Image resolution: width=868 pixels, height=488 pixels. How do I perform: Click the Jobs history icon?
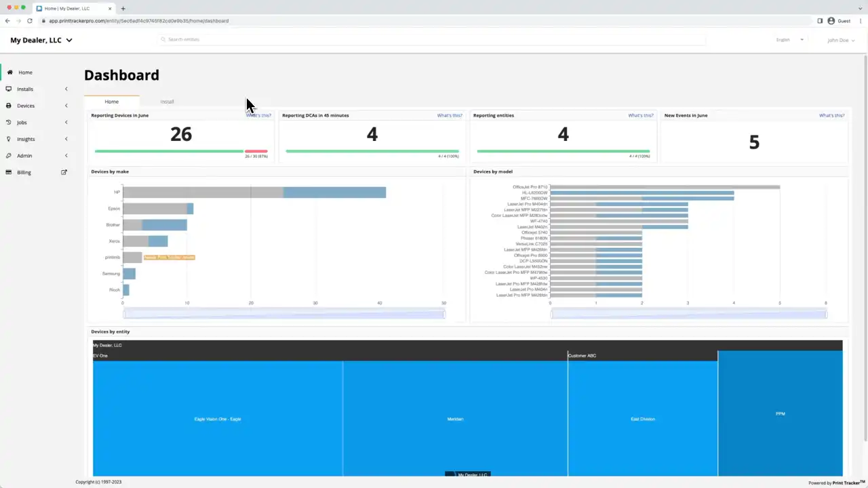click(x=8, y=122)
